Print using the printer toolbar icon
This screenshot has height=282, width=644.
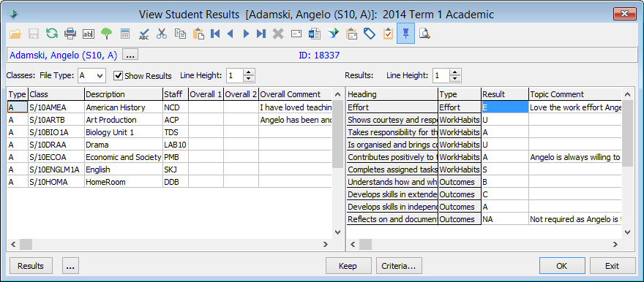point(70,34)
